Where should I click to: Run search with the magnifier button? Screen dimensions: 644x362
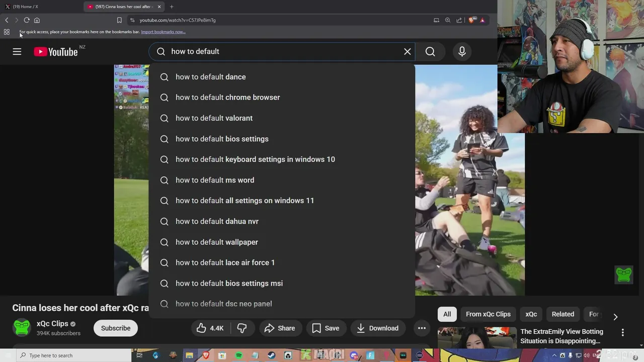click(x=430, y=51)
